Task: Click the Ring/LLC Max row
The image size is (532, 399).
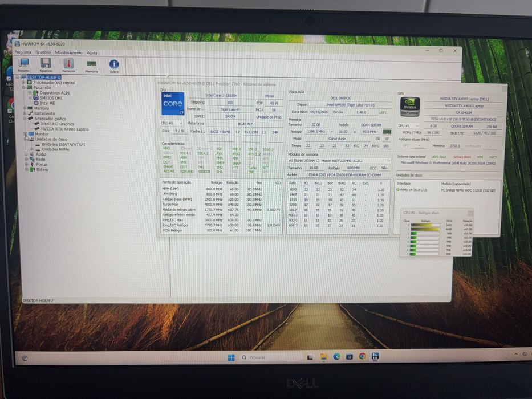Action: 221,220
